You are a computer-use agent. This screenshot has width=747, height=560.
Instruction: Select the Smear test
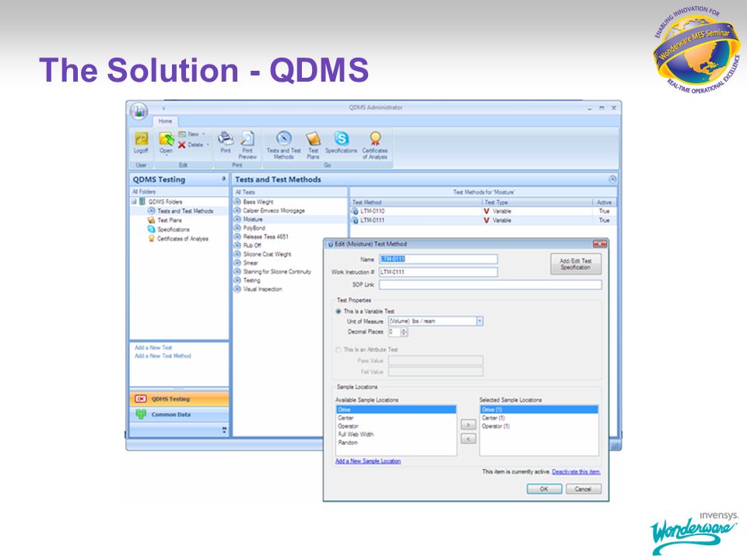coord(251,263)
